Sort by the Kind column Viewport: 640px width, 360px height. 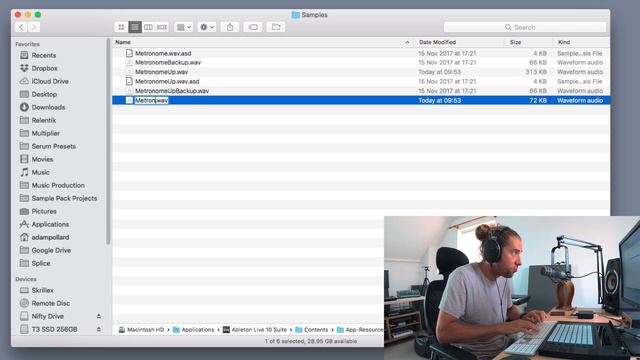[x=564, y=42]
